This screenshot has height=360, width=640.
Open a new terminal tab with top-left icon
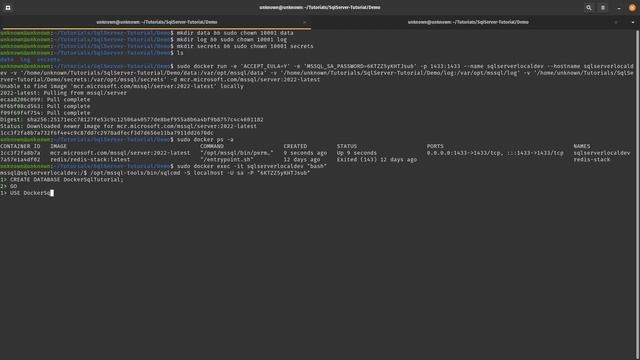(x=8, y=7)
